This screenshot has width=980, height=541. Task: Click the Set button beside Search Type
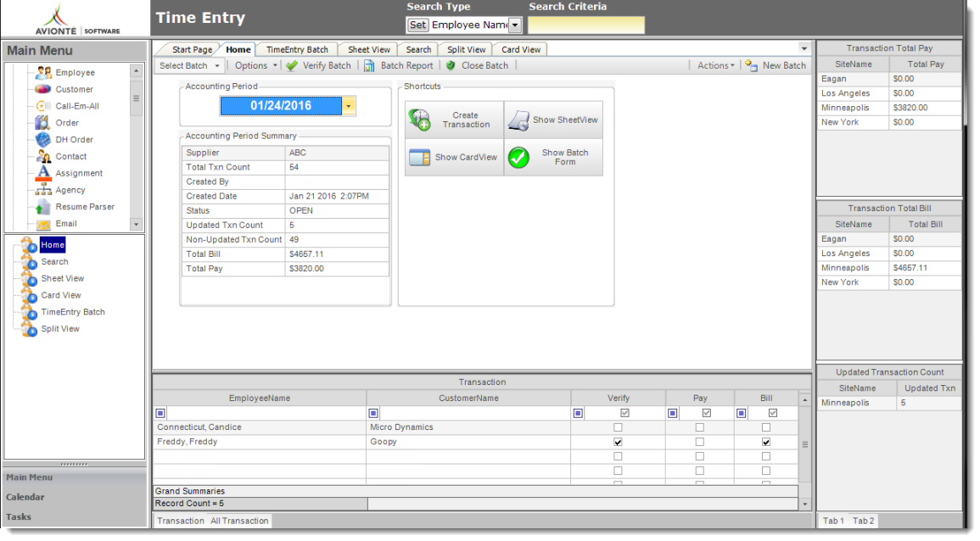click(x=417, y=25)
